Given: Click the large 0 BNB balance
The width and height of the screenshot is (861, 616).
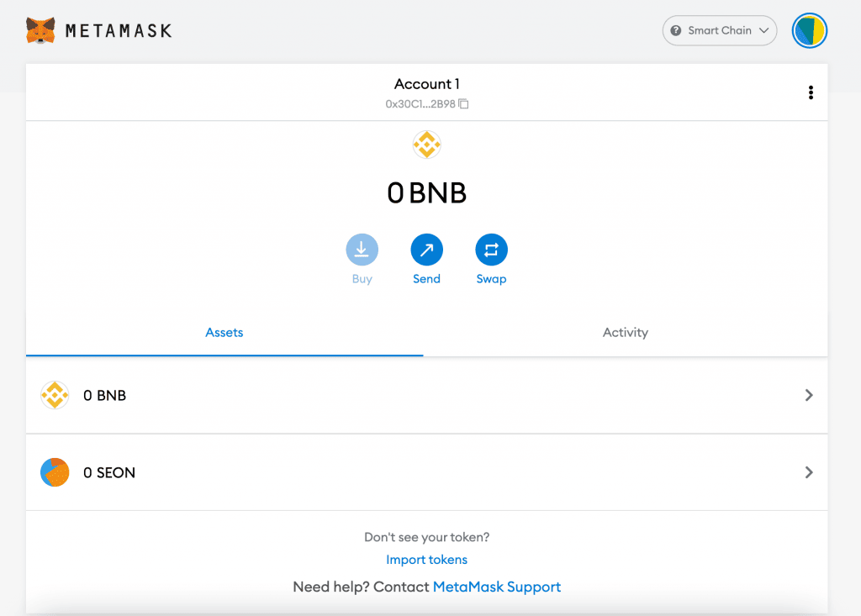Looking at the screenshot, I should click(426, 193).
